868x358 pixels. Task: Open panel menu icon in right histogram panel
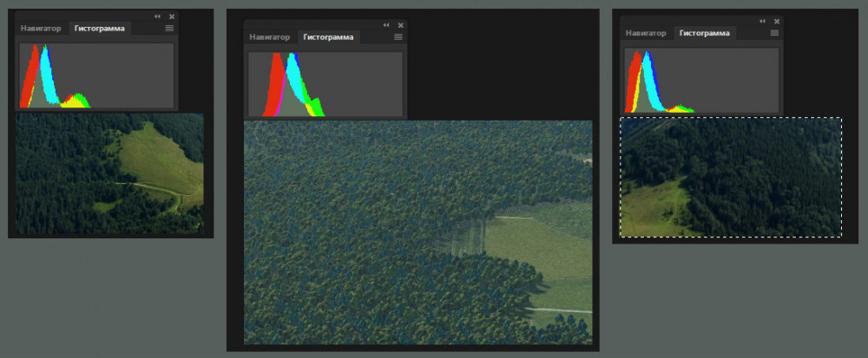[x=775, y=33]
